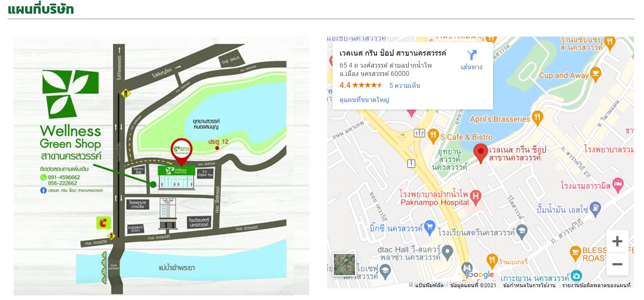Click the Paknampo Hospital label

pyautogui.click(x=435, y=198)
